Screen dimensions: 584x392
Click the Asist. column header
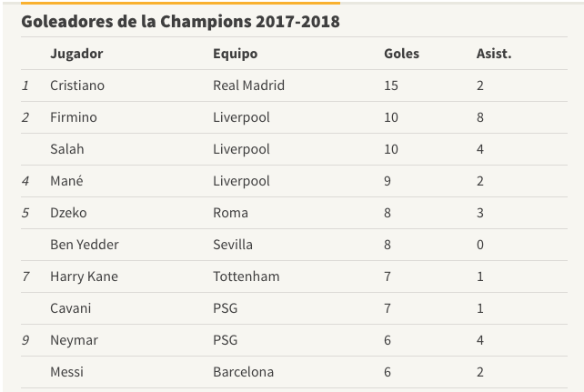[494, 54]
